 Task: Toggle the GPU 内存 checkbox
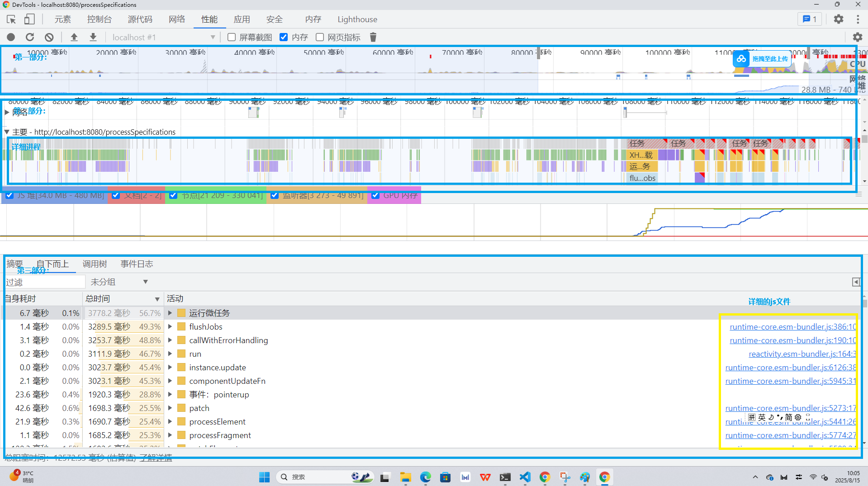pos(375,195)
